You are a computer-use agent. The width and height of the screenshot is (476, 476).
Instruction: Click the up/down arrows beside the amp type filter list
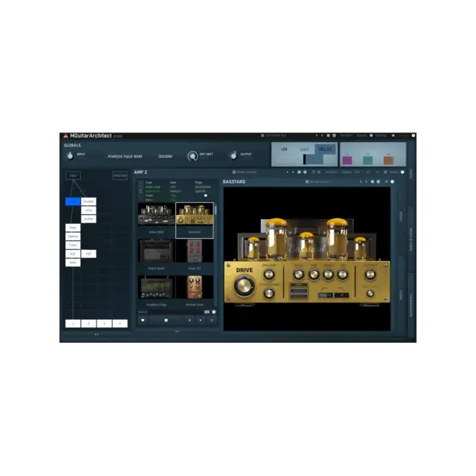pos(140,191)
